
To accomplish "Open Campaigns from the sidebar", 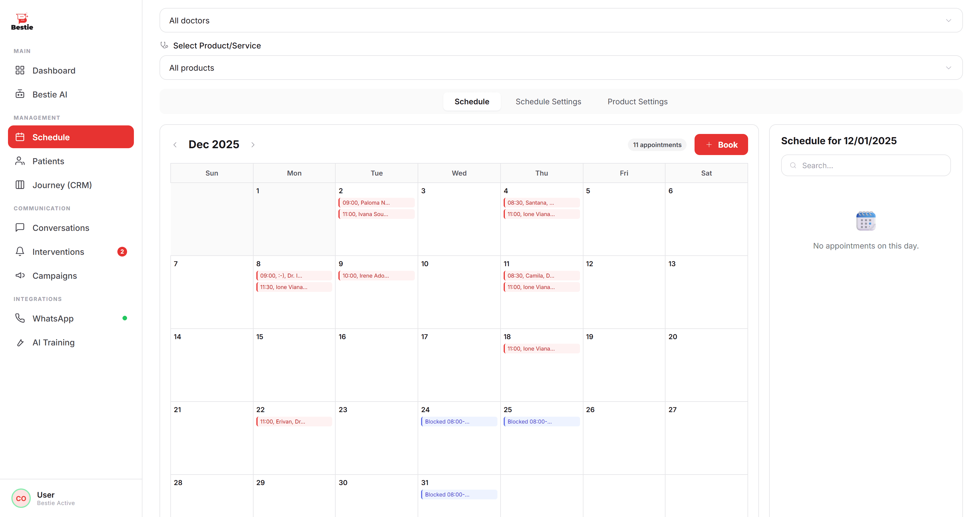I will coord(71,276).
